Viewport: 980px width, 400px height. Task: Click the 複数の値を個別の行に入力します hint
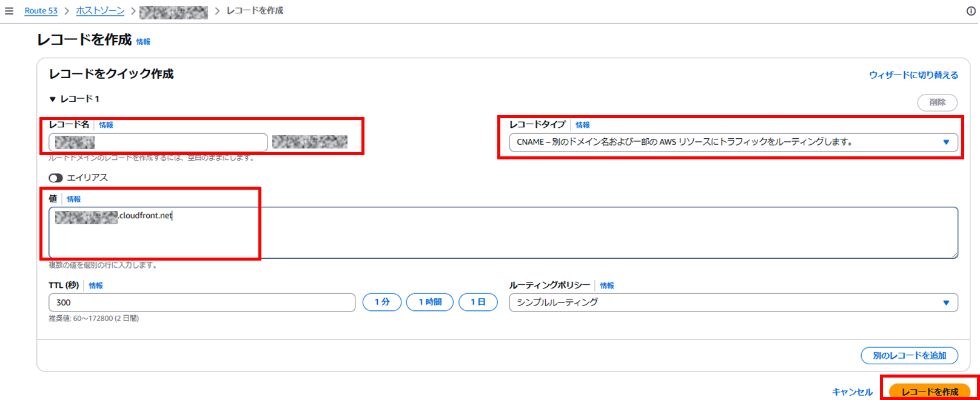click(103, 265)
